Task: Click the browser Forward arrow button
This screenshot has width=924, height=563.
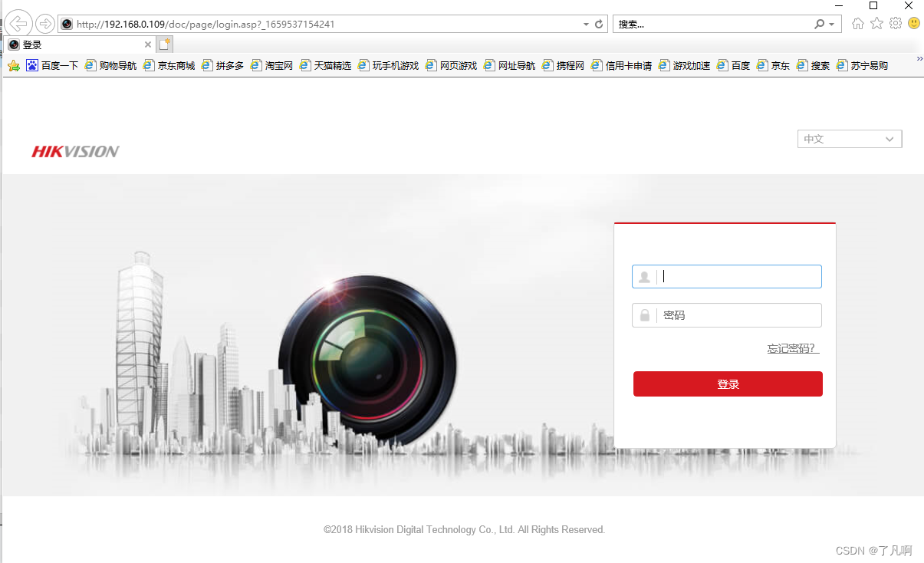Action: [45, 24]
